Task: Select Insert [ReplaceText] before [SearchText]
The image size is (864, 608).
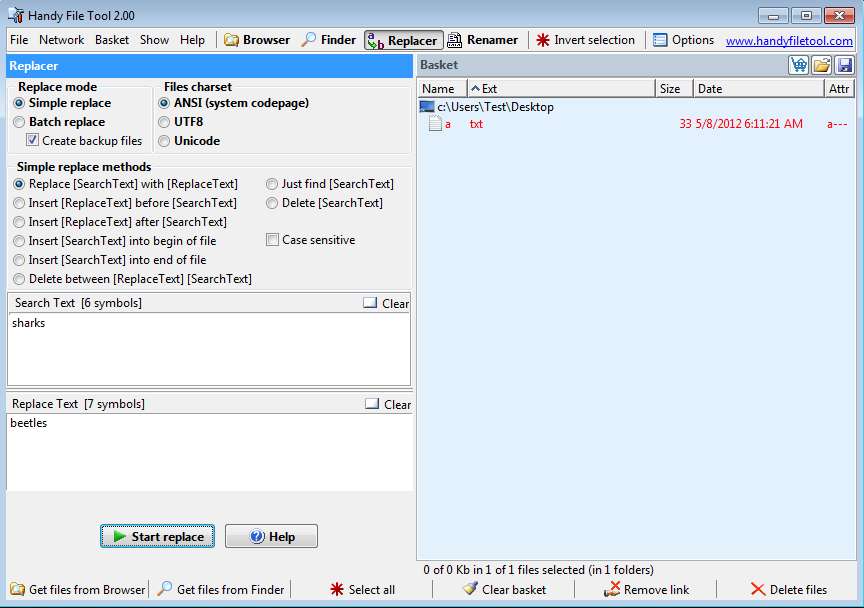Action: click(125, 203)
